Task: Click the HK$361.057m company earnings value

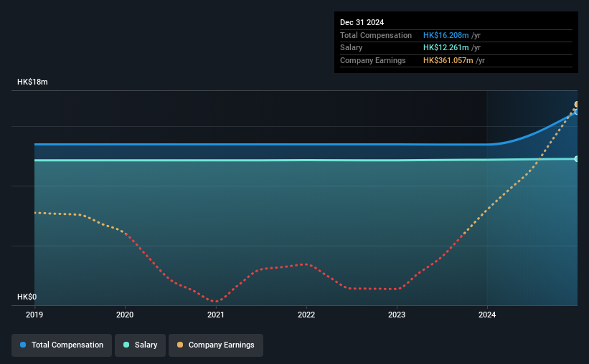Action: [x=448, y=60]
